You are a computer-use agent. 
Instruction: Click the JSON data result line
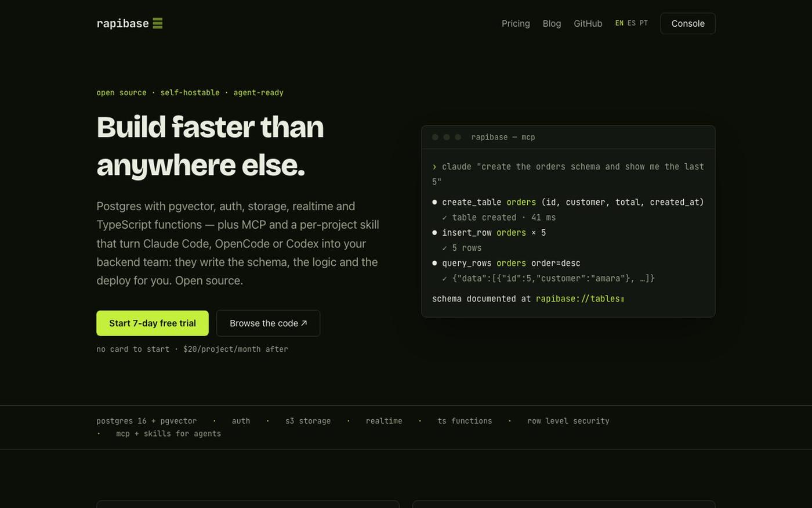(548, 279)
